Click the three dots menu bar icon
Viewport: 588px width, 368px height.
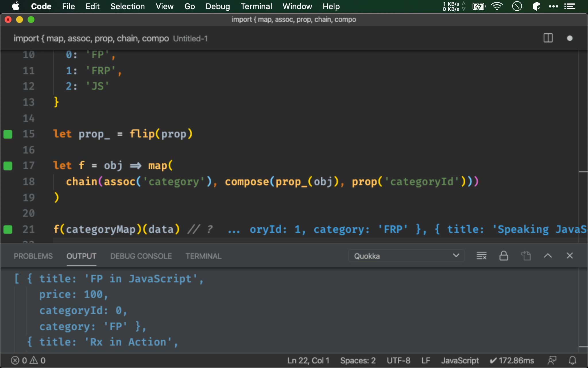(553, 6)
